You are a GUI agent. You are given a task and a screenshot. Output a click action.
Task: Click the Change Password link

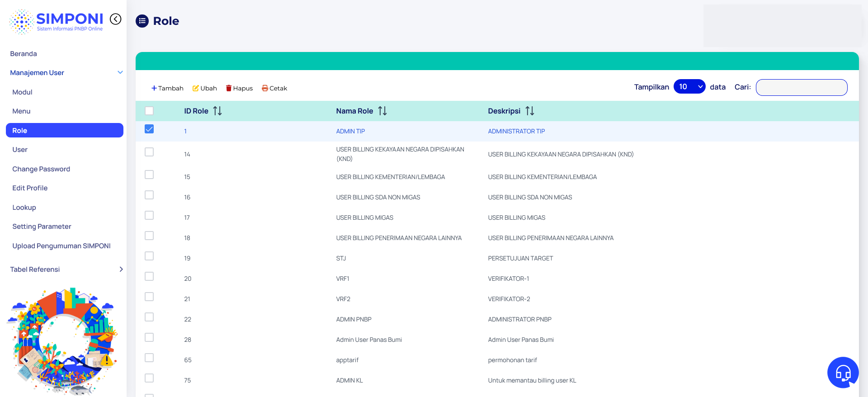(41, 169)
